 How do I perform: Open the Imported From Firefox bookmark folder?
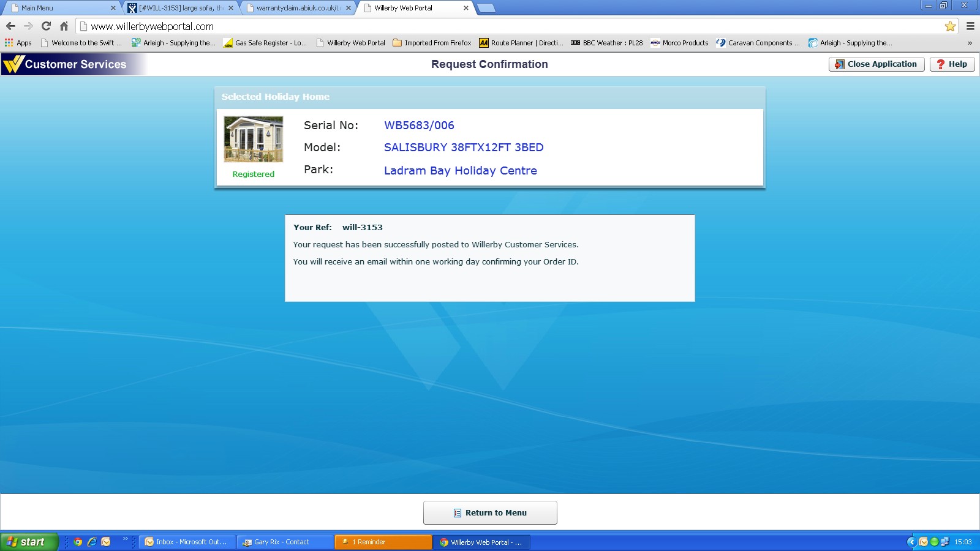click(x=432, y=43)
